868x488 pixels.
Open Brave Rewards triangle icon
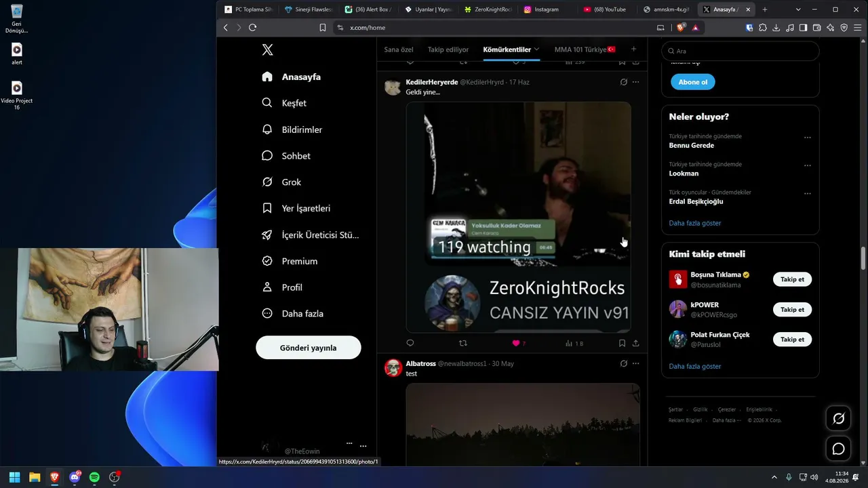(695, 28)
